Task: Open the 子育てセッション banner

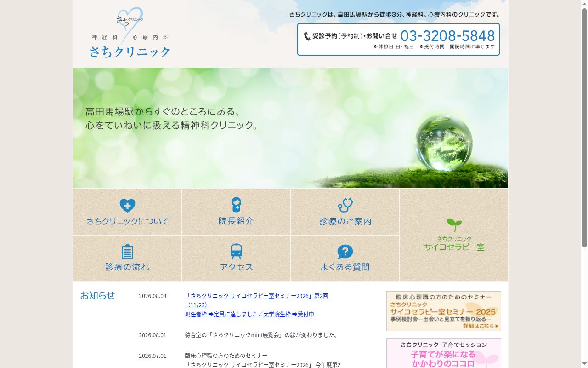Action: coord(444,353)
